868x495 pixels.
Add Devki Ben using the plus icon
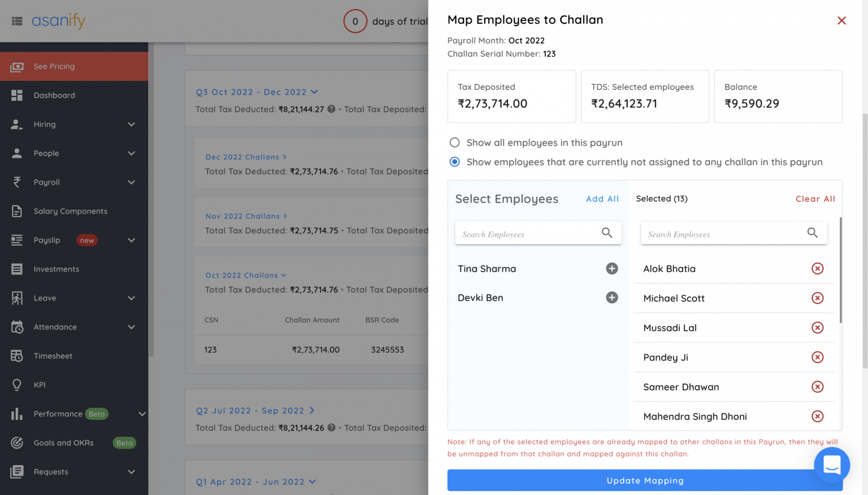point(612,298)
